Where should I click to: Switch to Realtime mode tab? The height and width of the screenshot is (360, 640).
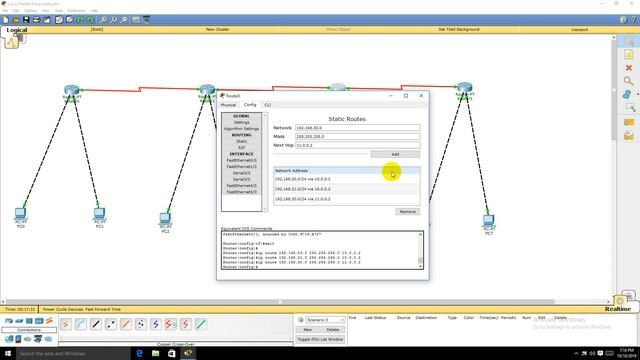point(618,309)
